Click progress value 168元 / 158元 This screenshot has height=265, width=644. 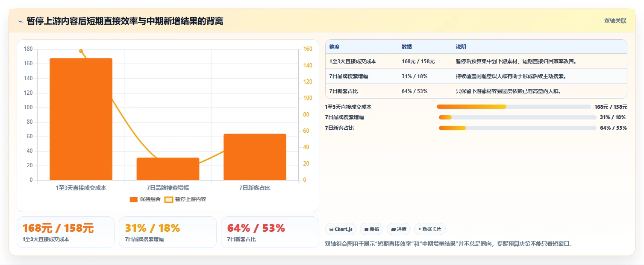pos(611,107)
